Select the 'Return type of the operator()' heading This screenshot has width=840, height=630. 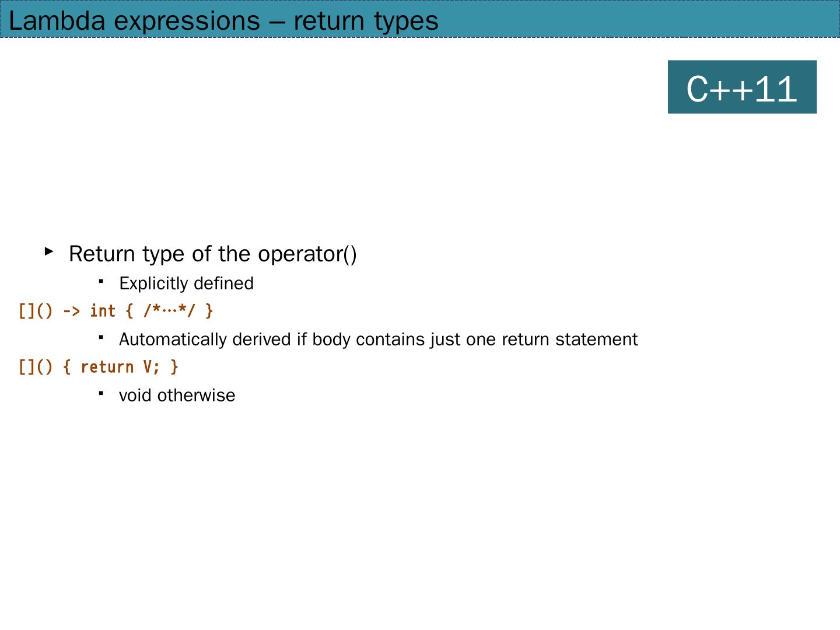tap(212, 254)
